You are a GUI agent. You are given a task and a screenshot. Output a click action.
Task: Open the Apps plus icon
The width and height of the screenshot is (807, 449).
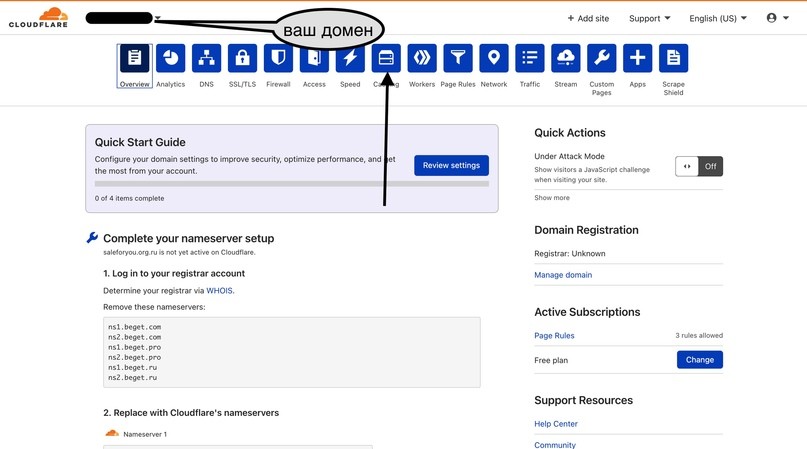[638, 58]
